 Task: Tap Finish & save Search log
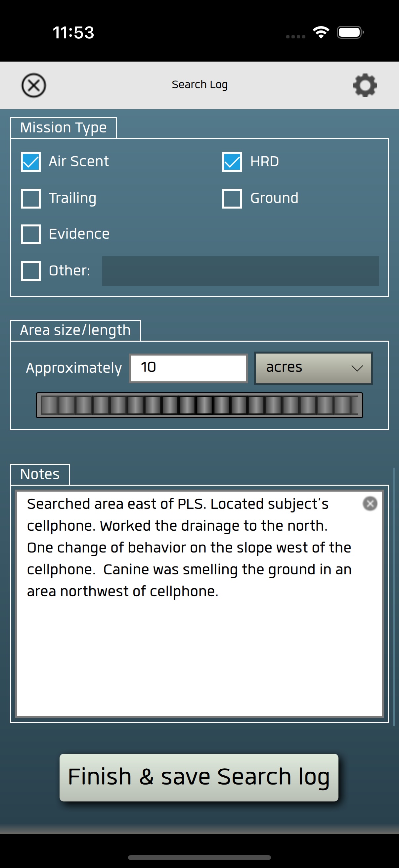pos(199,777)
